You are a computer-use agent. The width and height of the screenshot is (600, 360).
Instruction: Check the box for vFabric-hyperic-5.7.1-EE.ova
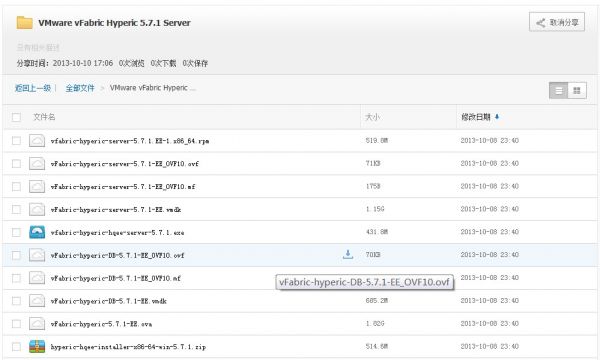(x=16, y=324)
